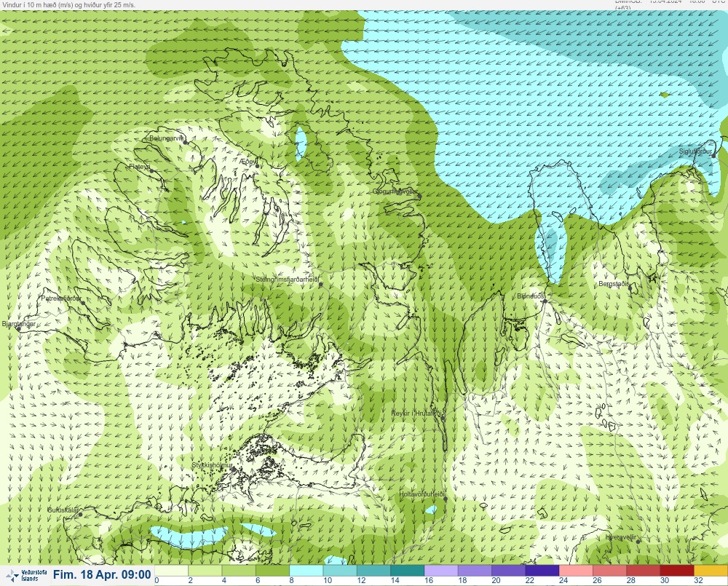Pick the light pink 24–26 m/s legend swatch

point(576,570)
